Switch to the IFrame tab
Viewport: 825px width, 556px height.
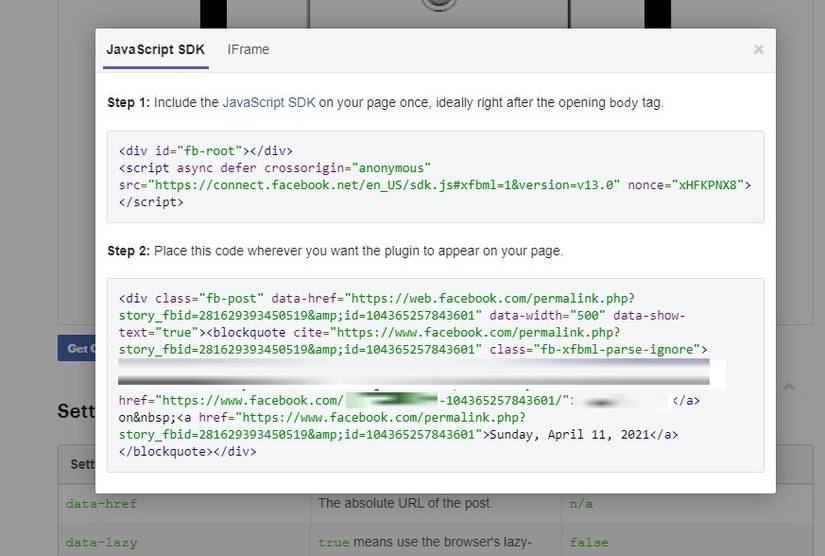click(248, 49)
